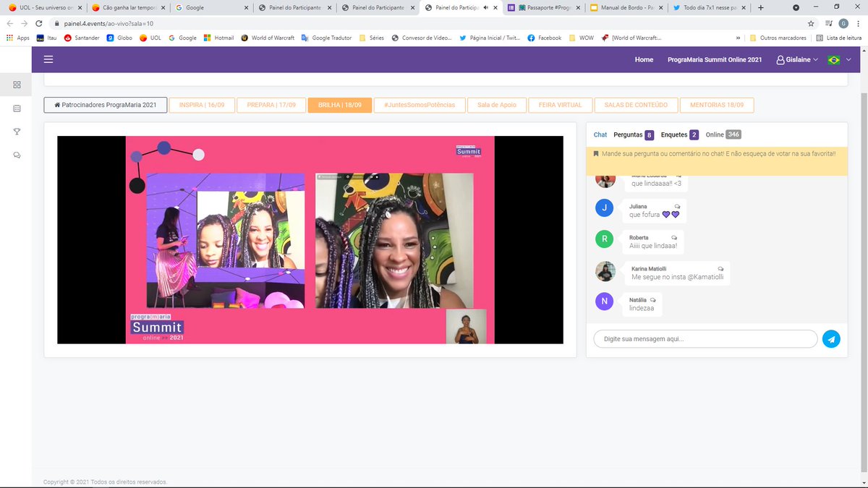
Task: Open the Patrocinadores ProgMaria 2021 room
Action: (x=106, y=105)
